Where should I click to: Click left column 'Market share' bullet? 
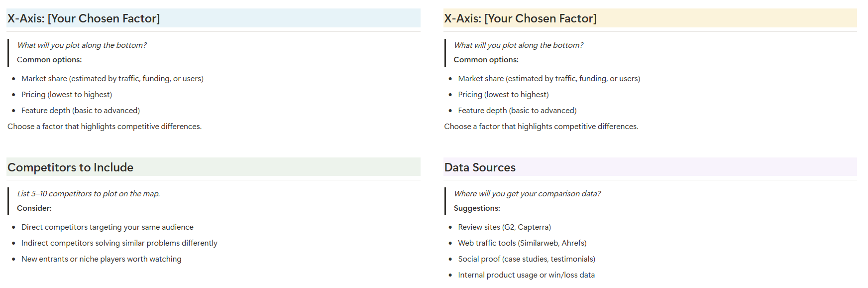pyautogui.click(x=112, y=79)
